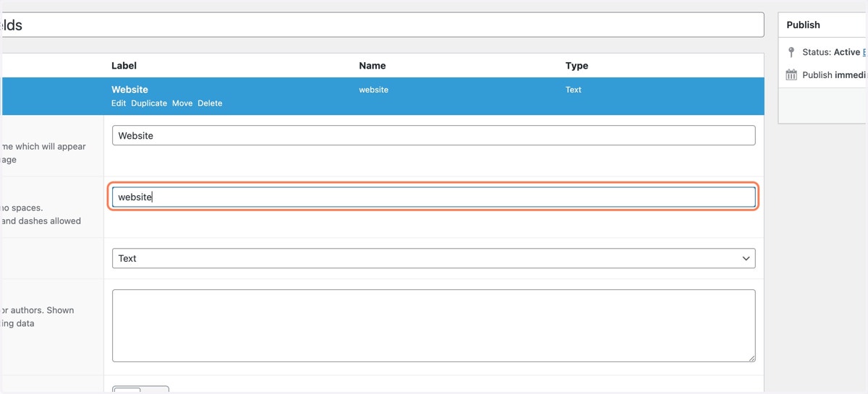This screenshot has height=394, width=868.
Task: Click the Name column header
Action: 373,66
